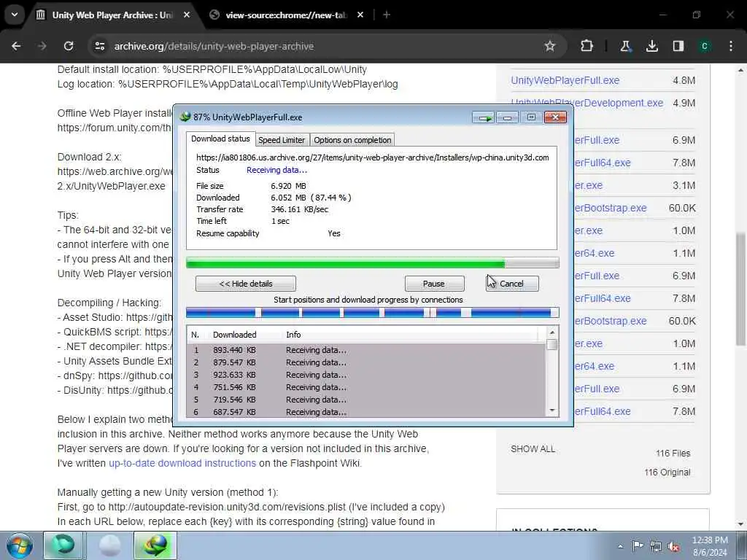The width and height of the screenshot is (747, 560).
Task: Click the blue connections progress bar
Action: [373, 313]
